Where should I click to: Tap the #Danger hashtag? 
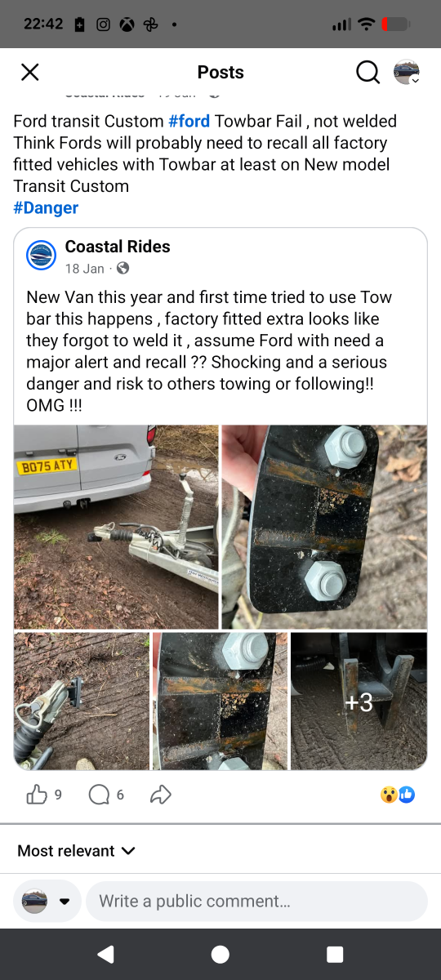(x=46, y=207)
